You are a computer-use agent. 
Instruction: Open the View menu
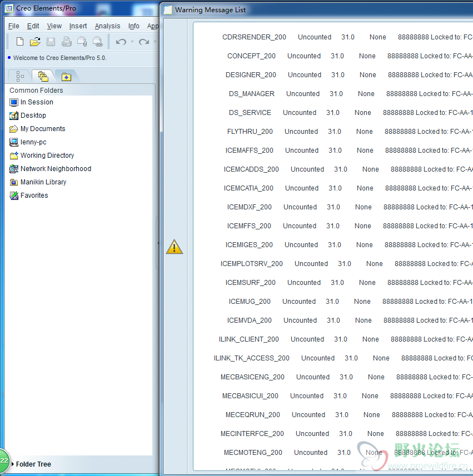tap(54, 26)
